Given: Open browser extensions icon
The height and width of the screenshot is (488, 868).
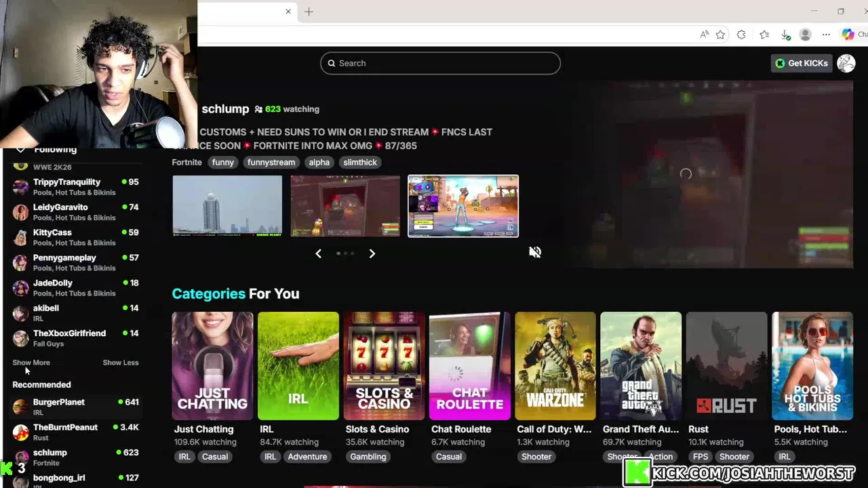Looking at the screenshot, I should (741, 35).
